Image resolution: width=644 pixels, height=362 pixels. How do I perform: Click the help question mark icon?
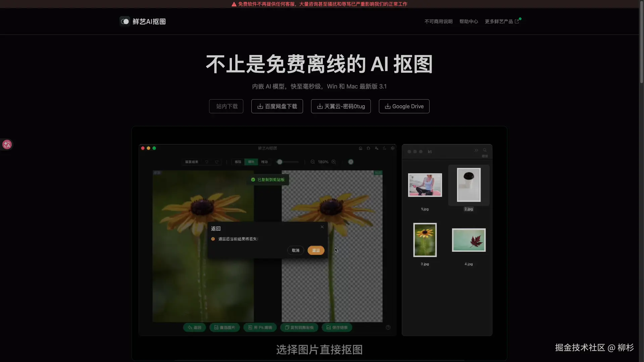click(x=388, y=327)
